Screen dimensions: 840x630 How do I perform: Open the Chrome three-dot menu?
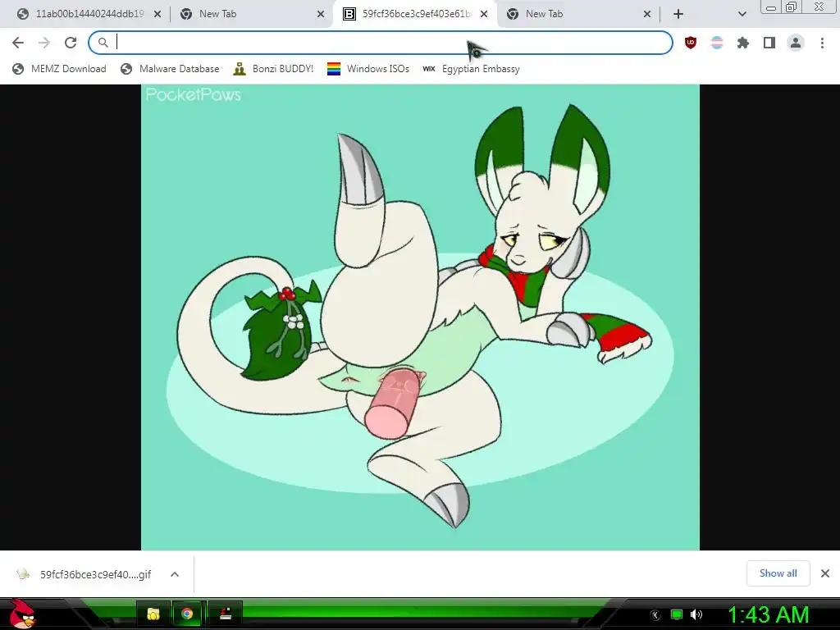point(822,43)
